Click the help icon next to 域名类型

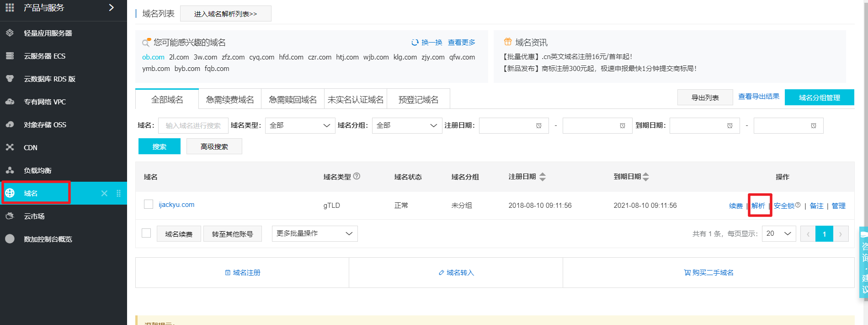[357, 176]
